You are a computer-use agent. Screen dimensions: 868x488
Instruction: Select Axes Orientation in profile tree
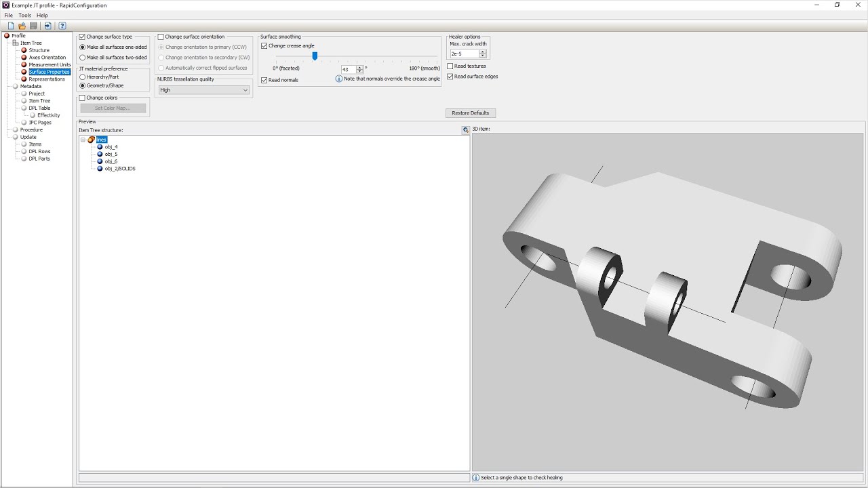click(x=47, y=58)
